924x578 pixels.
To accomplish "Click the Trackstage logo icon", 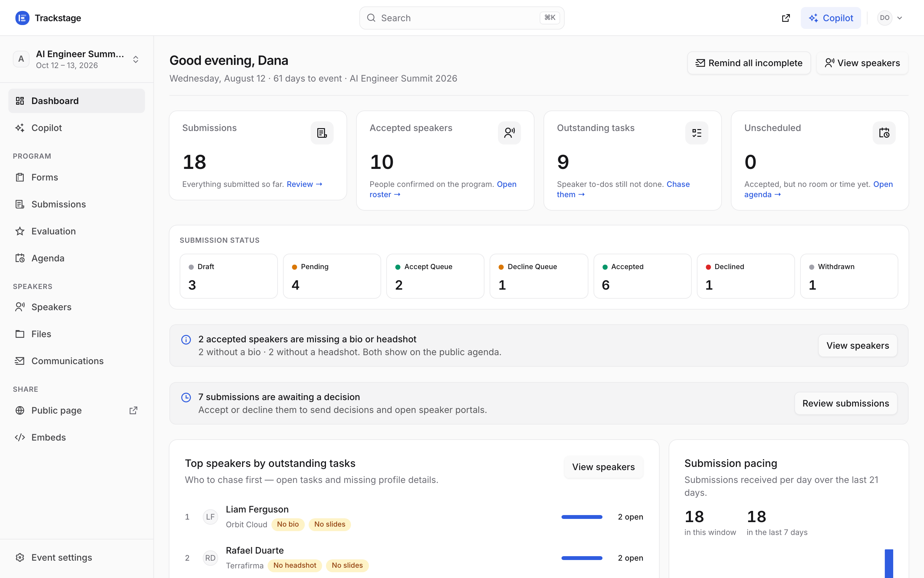I will [x=22, y=18].
